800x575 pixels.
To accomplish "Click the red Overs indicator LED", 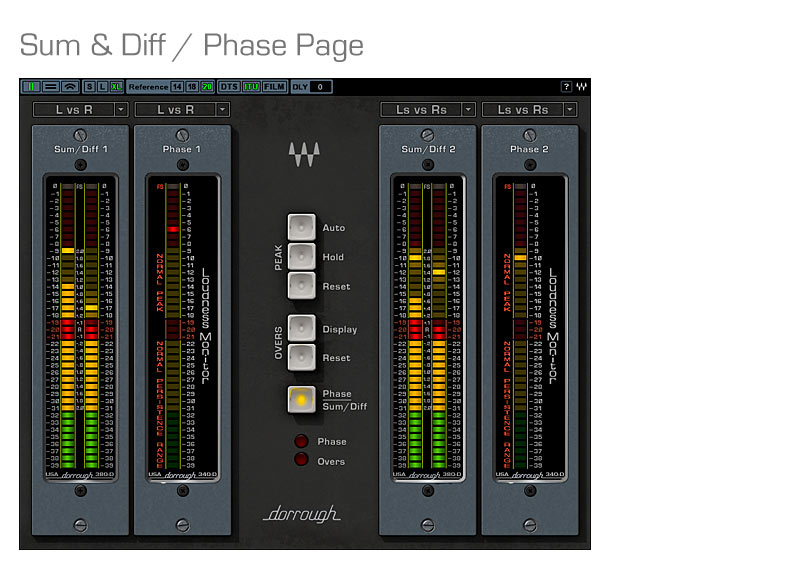I will click(x=302, y=460).
